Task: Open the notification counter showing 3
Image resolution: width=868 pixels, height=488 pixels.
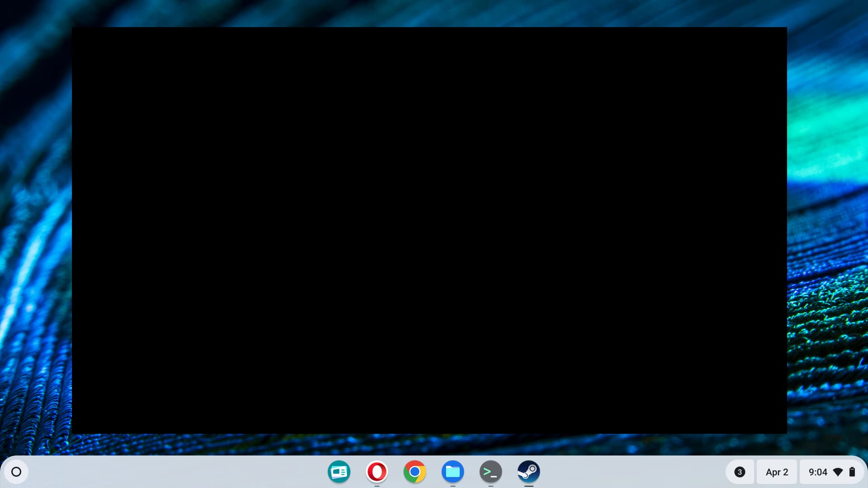Action: pos(740,472)
